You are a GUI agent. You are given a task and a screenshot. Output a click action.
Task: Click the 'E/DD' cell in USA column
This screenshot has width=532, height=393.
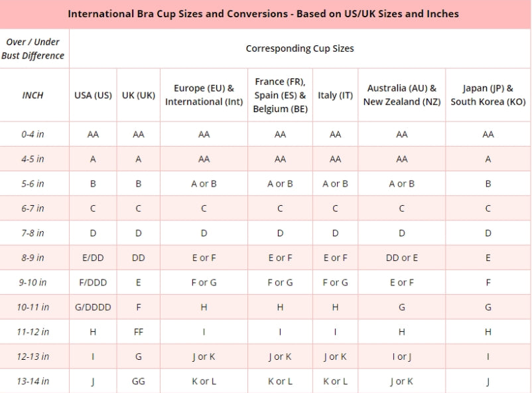tap(93, 258)
